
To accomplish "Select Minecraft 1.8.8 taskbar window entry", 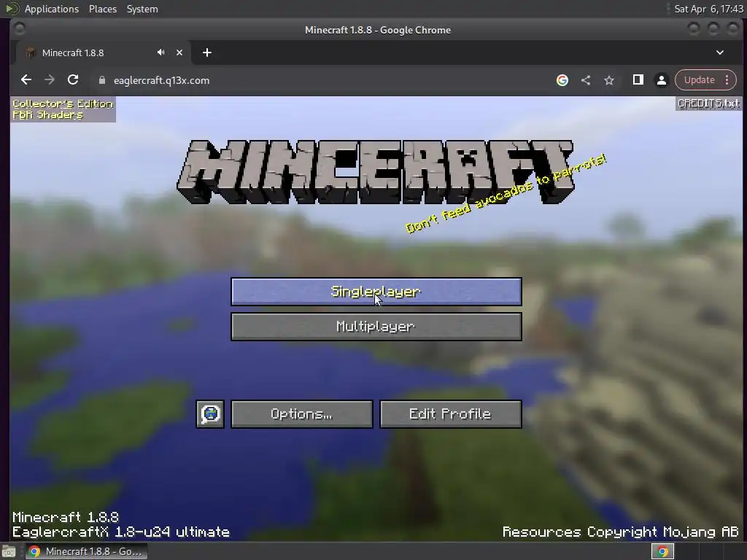I will pos(86,551).
